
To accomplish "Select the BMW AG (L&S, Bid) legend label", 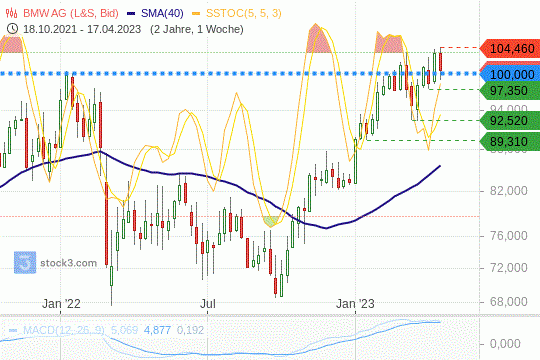I will 71,13.
